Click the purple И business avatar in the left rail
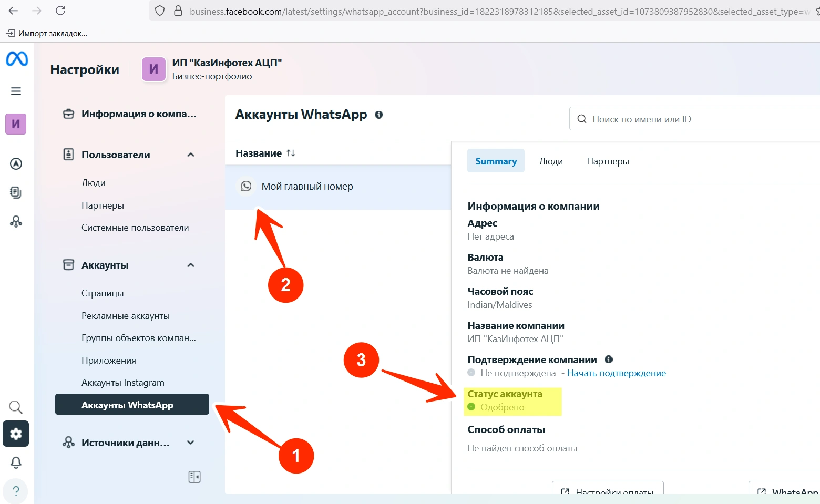This screenshot has height=504, width=820. click(x=16, y=124)
